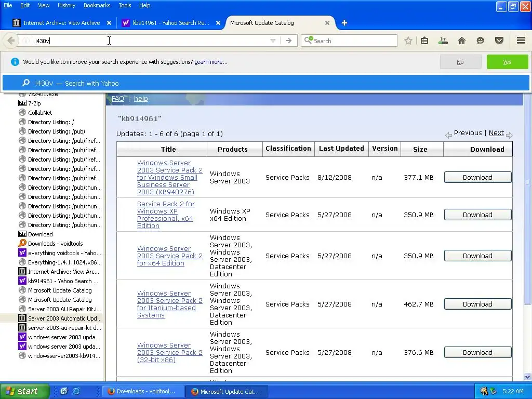Open 'Downloads - voidtools' history entry
This screenshot has width=532, height=399.
pos(55,244)
